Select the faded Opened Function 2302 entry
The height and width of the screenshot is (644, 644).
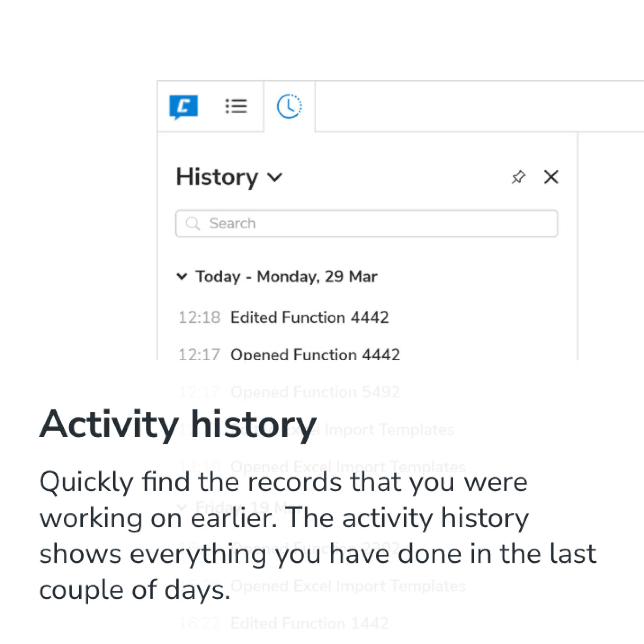click(315, 548)
